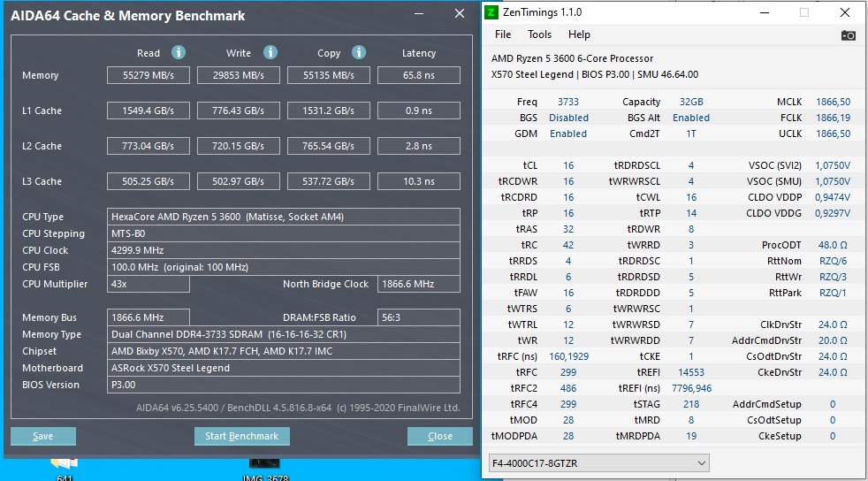This screenshot has width=868, height=481.
Task: Click the Memory Write 29853 MB/s field
Action: click(239, 75)
